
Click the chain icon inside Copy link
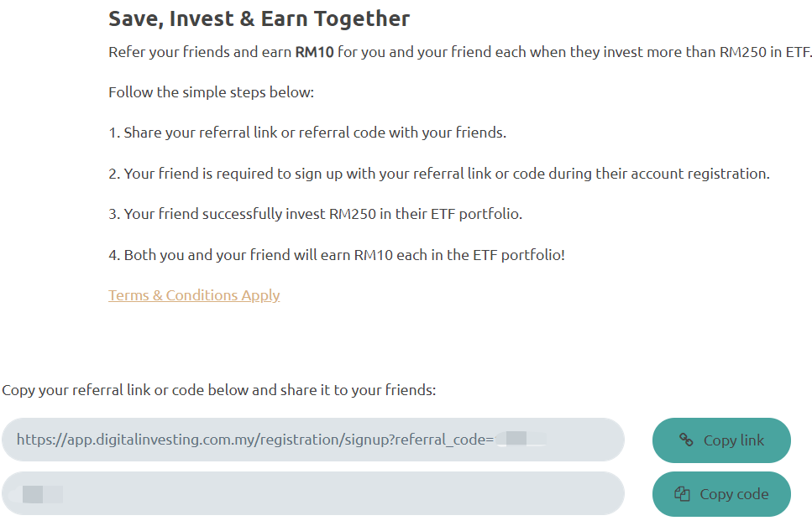(x=686, y=440)
